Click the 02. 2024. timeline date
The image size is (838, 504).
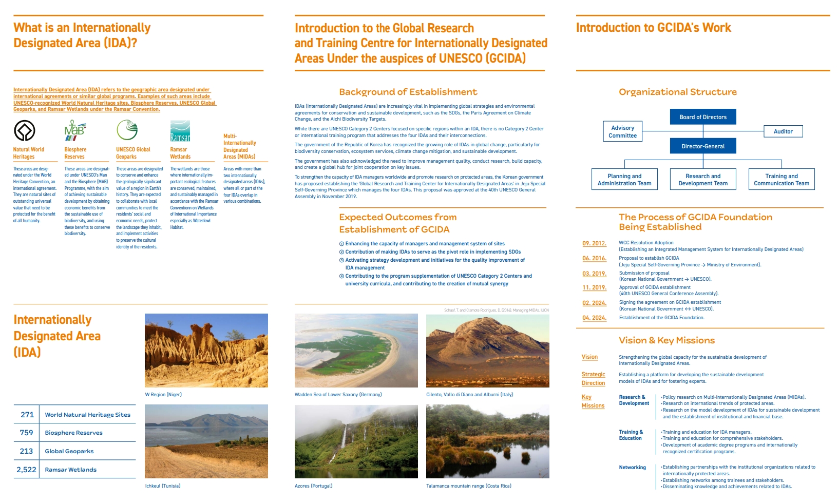pyautogui.click(x=594, y=303)
